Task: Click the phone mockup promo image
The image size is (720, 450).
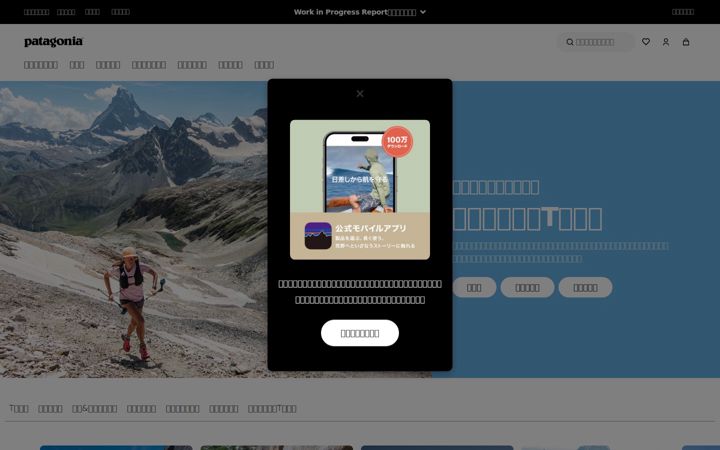Action: point(360,190)
